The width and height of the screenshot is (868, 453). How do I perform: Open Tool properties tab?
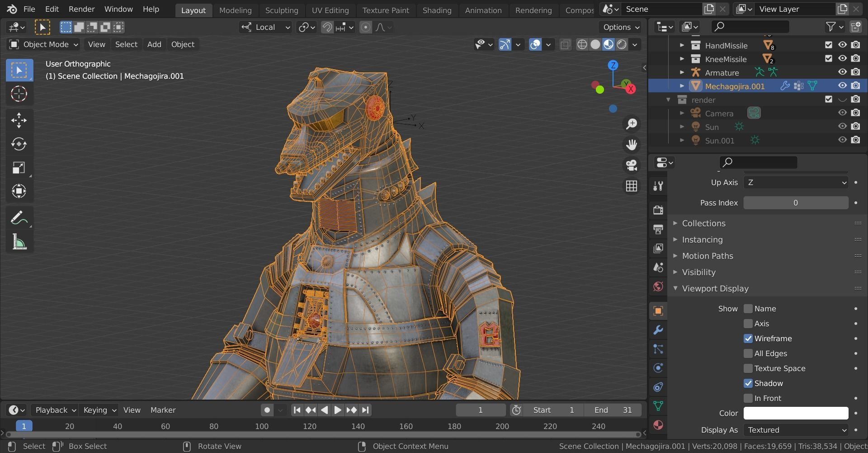click(x=658, y=186)
